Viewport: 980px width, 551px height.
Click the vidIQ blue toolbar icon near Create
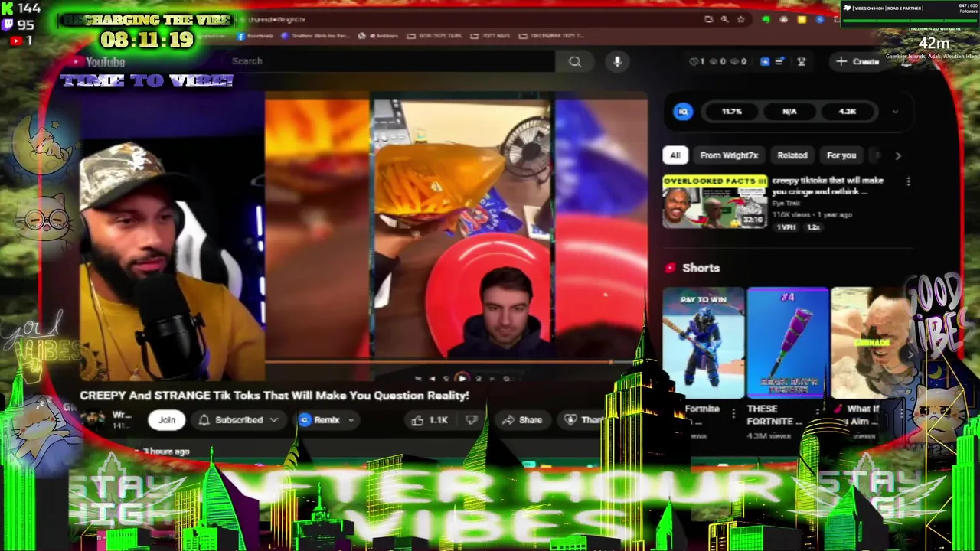tap(764, 61)
